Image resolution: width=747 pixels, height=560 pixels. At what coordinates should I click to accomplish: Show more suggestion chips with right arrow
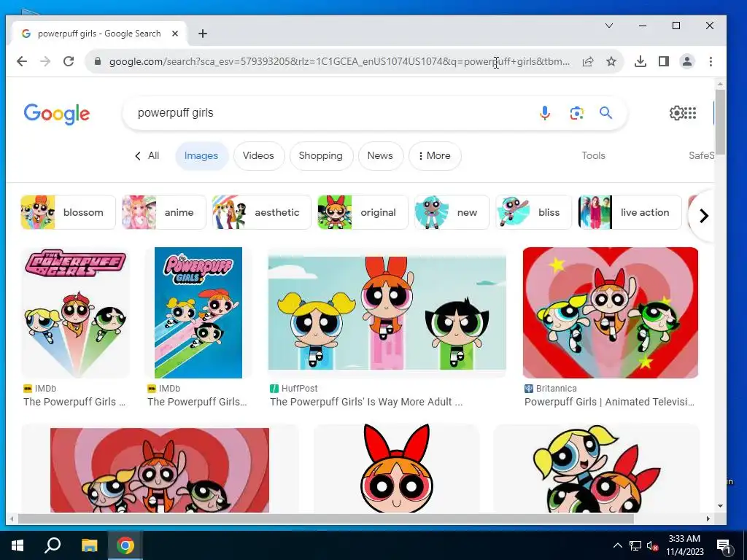click(x=704, y=216)
